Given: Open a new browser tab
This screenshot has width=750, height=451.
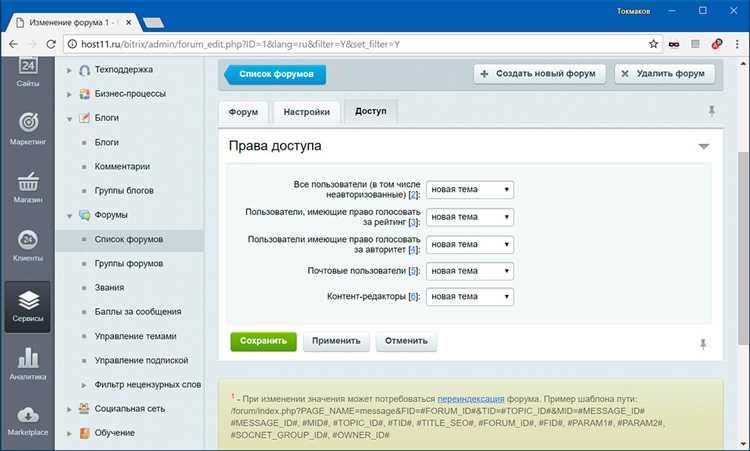Looking at the screenshot, I should click(154, 22).
